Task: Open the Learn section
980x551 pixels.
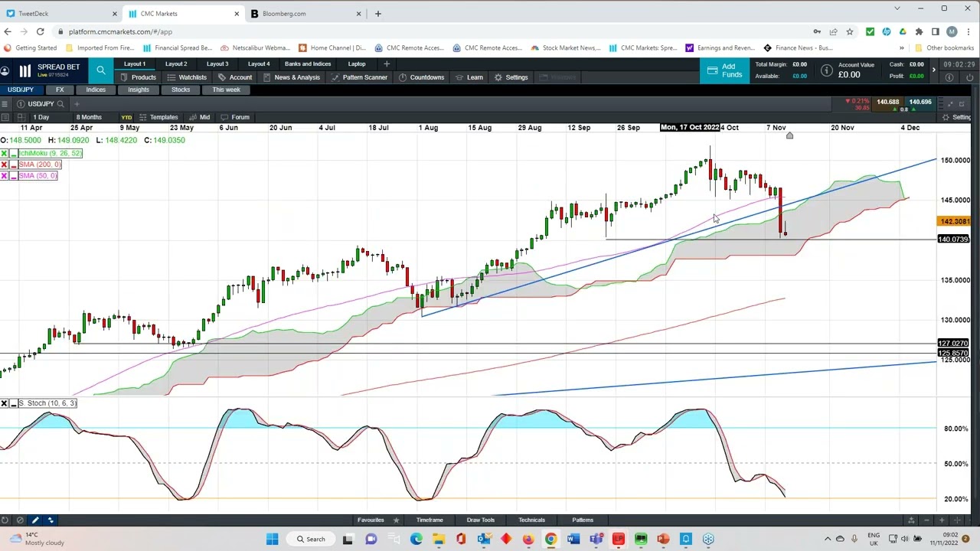Action: click(x=469, y=77)
